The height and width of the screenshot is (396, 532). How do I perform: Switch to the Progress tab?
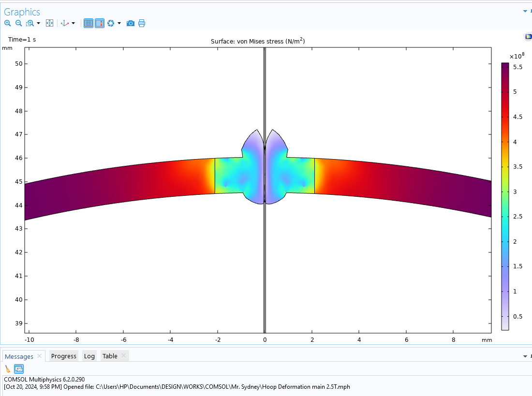click(64, 356)
